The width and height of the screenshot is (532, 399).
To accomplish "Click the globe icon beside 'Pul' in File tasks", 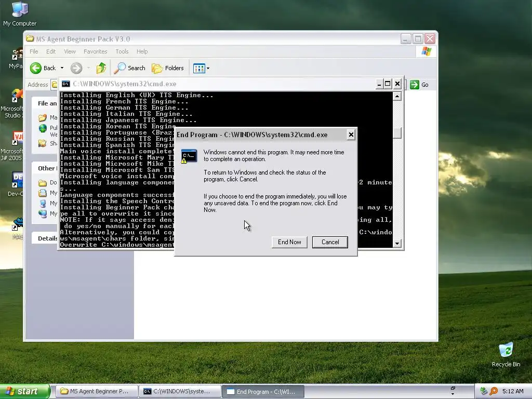I will tap(43, 128).
